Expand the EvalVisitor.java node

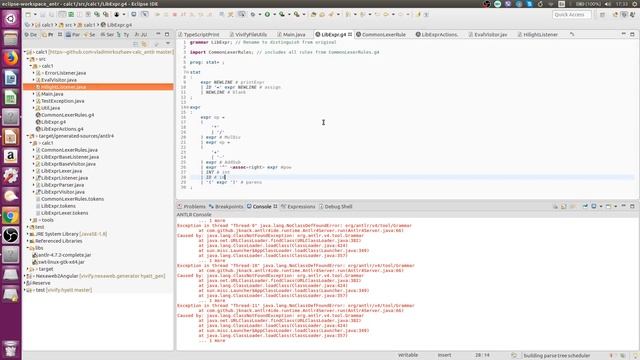33,80
